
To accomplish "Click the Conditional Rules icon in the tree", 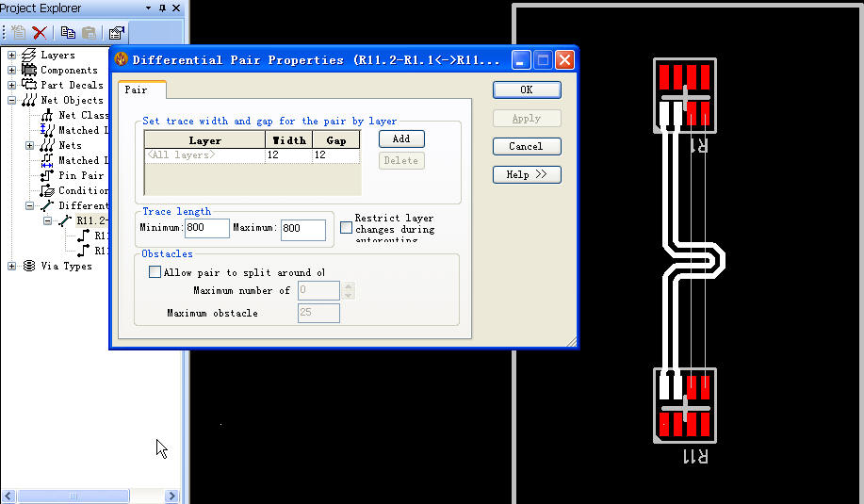I will 47,190.
